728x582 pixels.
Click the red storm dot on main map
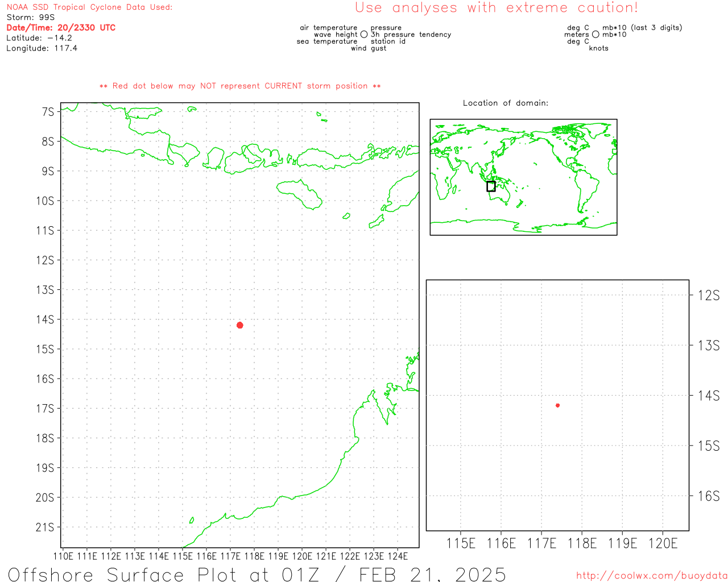coord(240,325)
